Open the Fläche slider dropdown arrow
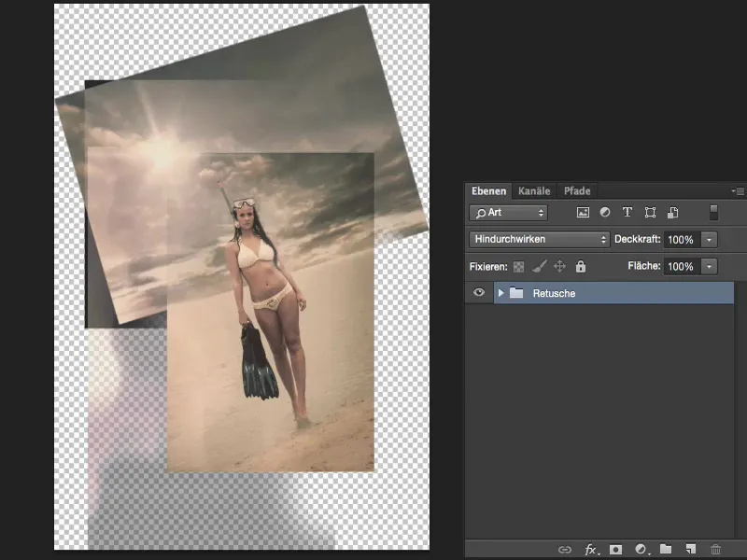This screenshot has height=560, width=747. 709,266
